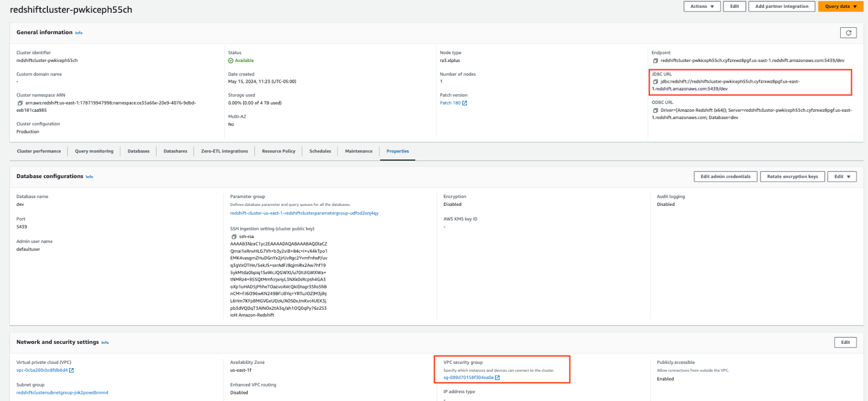
Task: Click the storage used value 0.00%
Action: coord(255,103)
